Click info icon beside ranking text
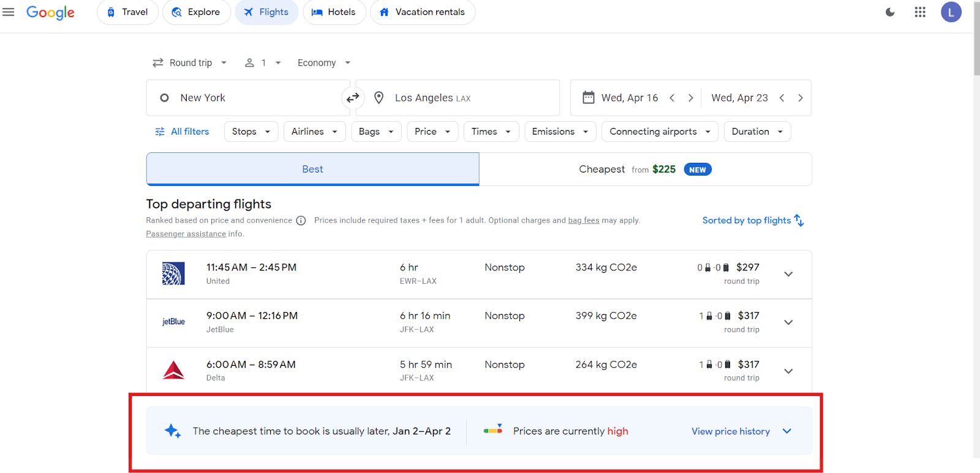Screen dimensions: 980x473 click(x=301, y=221)
